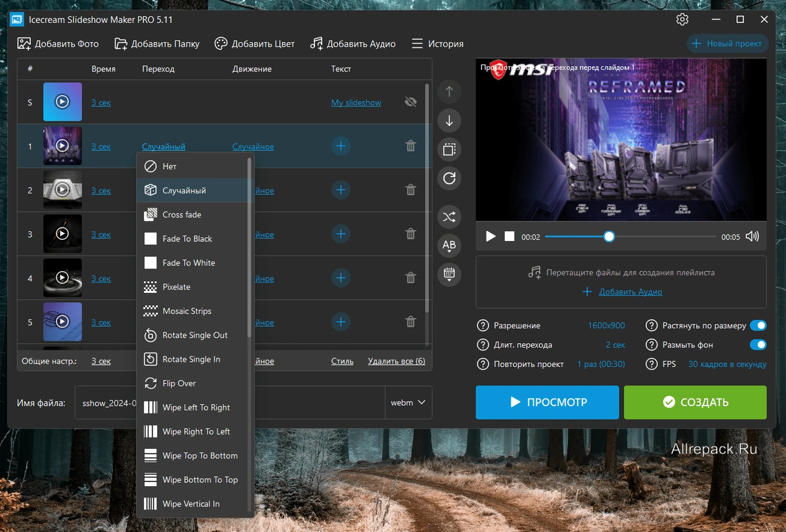The height and width of the screenshot is (532, 786).
Task: Move selected slide down arrow
Action: point(449,121)
